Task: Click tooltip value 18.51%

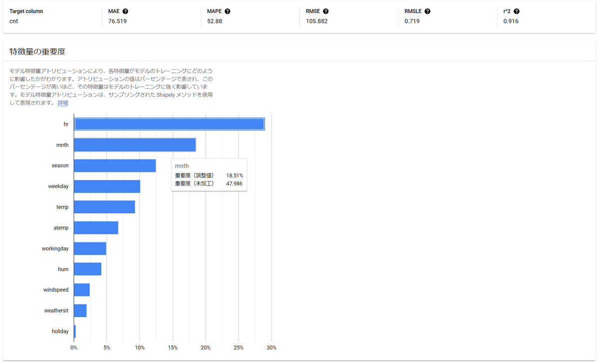Action: [235, 176]
